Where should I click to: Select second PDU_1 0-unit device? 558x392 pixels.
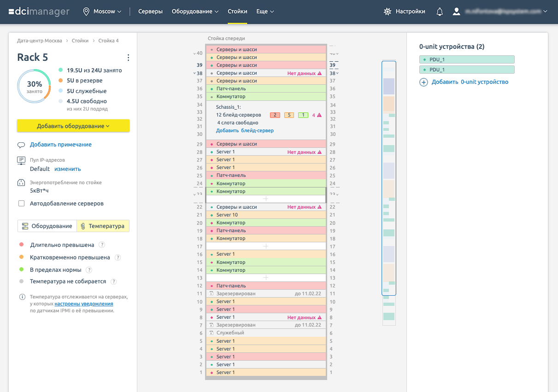point(467,70)
